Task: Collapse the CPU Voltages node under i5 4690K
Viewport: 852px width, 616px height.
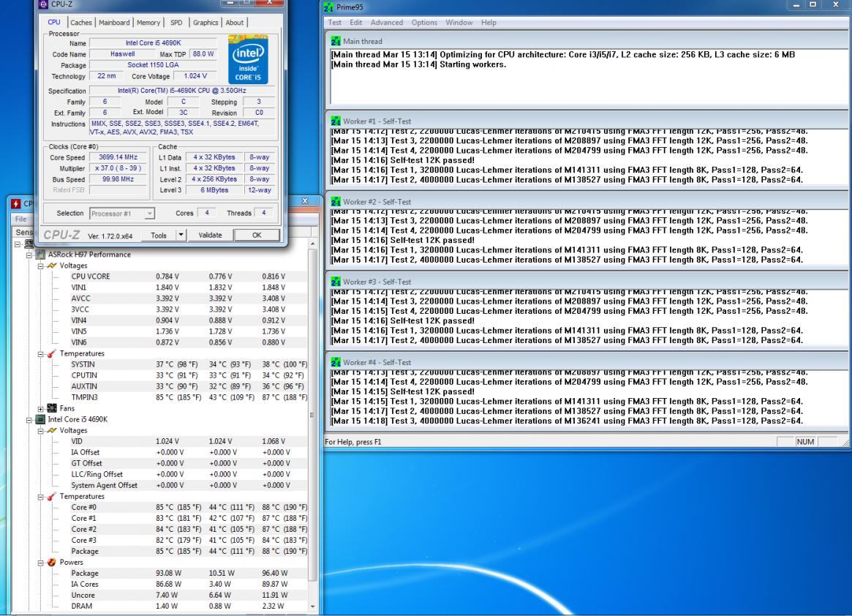Action: pyautogui.click(x=41, y=431)
